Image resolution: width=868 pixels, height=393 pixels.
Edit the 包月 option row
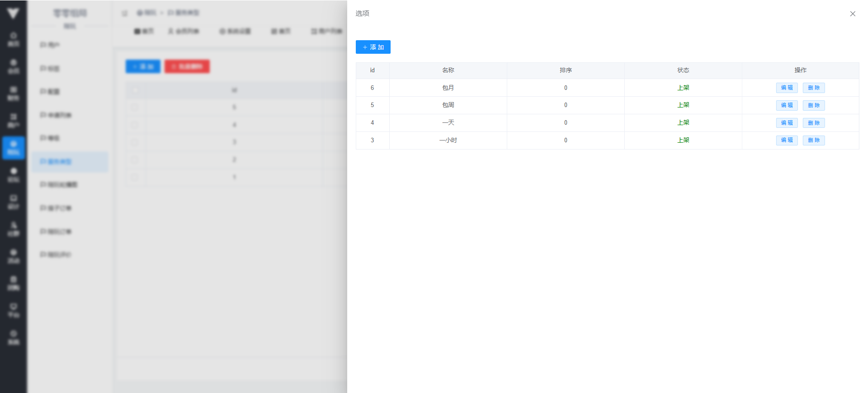787,88
